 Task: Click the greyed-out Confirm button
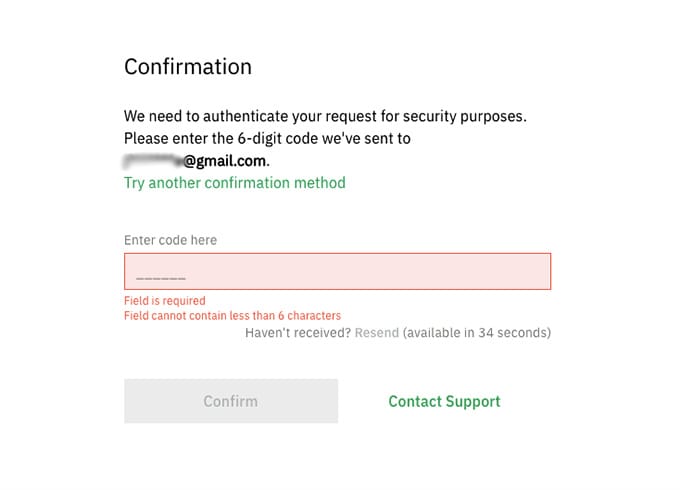pyautogui.click(x=231, y=401)
